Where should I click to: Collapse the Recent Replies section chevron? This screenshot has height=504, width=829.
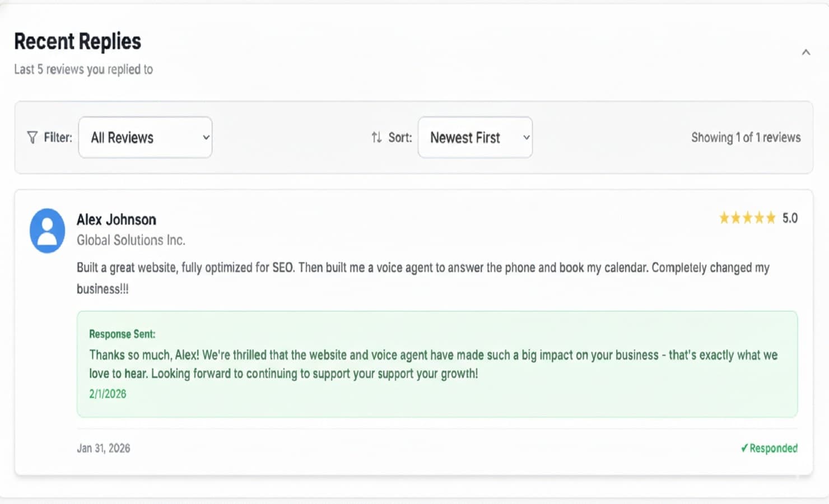click(x=807, y=52)
